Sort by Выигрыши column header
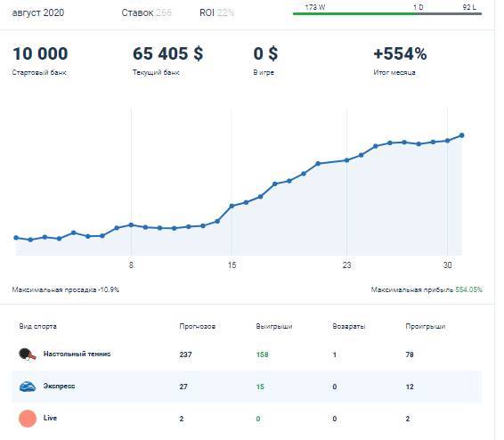Viewport: 504px width, 440px height. pos(274,326)
